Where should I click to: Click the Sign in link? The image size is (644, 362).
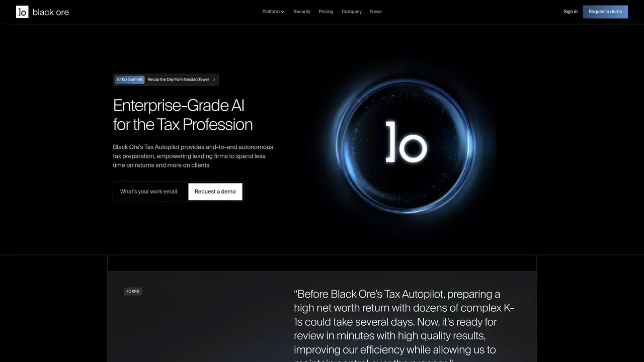(571, 12)
